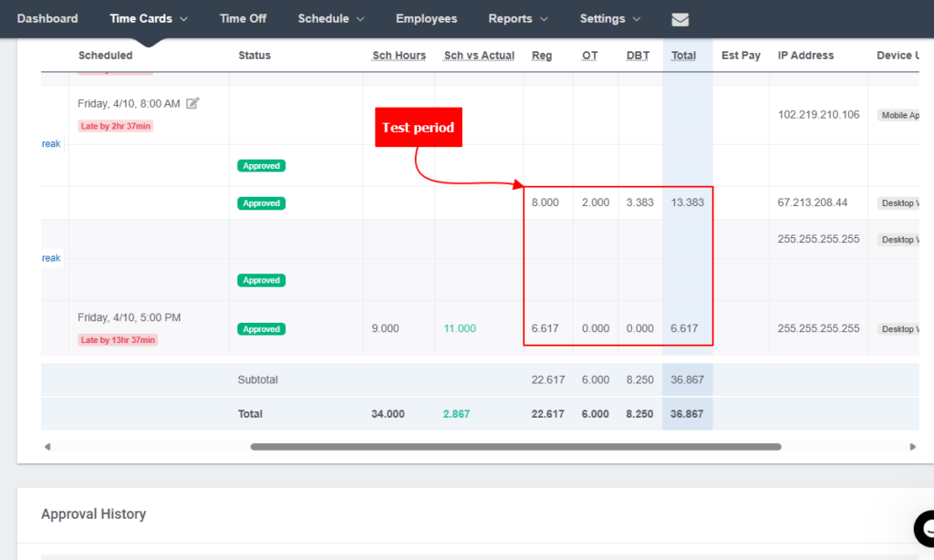Screen dimensions: 934x560
Task: Open the Time Cards menu
Action: point(149,18)
